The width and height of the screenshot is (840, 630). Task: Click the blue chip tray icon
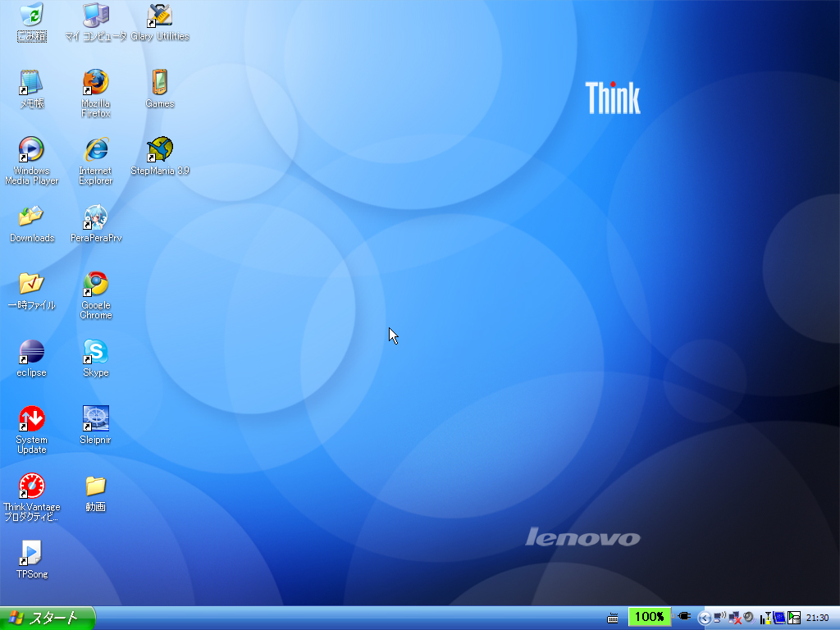pyautogui.click(x=779, y=618)
